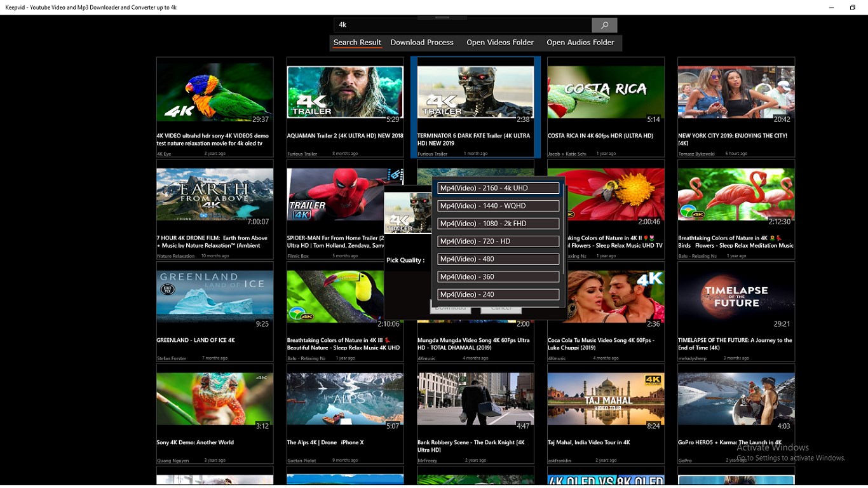Pick the Mp4(Video) - 240 quality

[498, 295]
